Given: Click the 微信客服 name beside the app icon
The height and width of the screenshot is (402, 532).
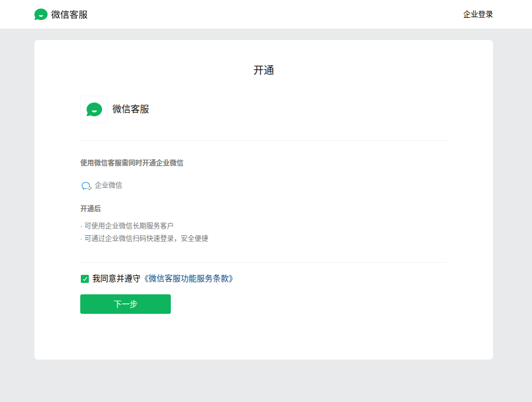Looking at the screenshot, I should click(x=131, y=109).
